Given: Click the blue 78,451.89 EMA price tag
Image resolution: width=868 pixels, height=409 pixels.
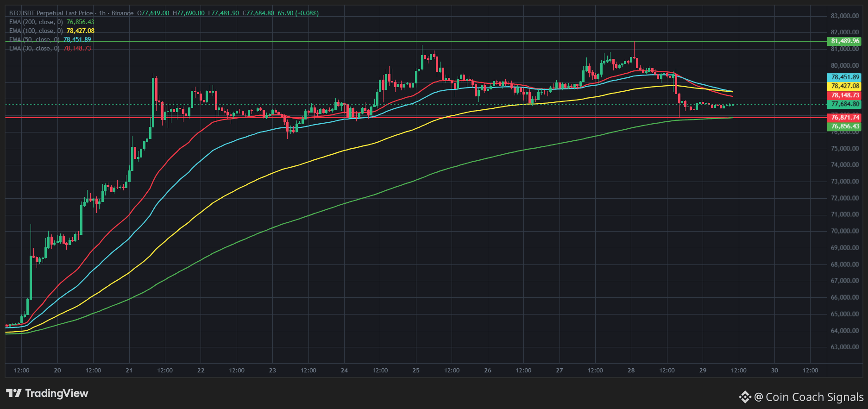Looking at the screenshot, I should tap(845, 77).
